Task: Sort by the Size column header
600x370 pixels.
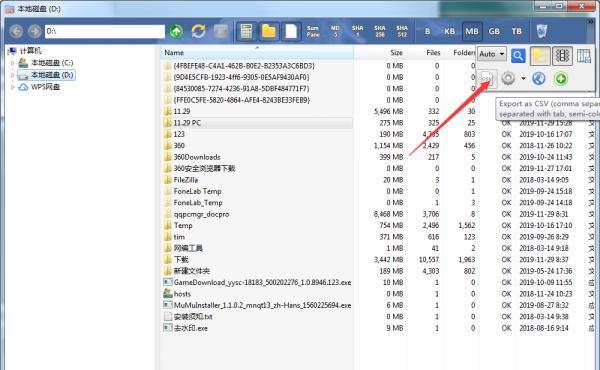Action: point(380,53)
